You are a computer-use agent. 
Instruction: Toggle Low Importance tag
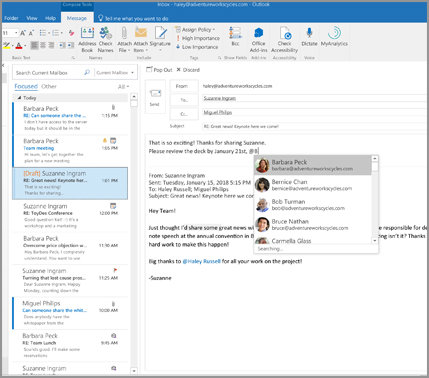coord(197,47)
